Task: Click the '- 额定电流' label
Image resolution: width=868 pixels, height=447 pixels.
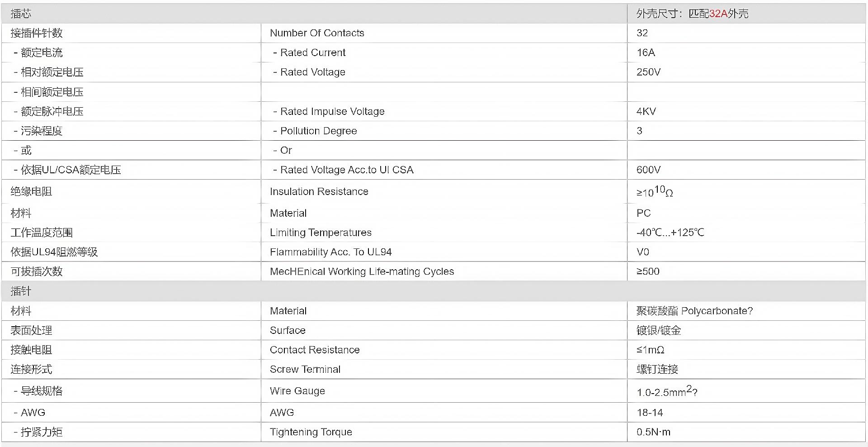Action: 38,52
